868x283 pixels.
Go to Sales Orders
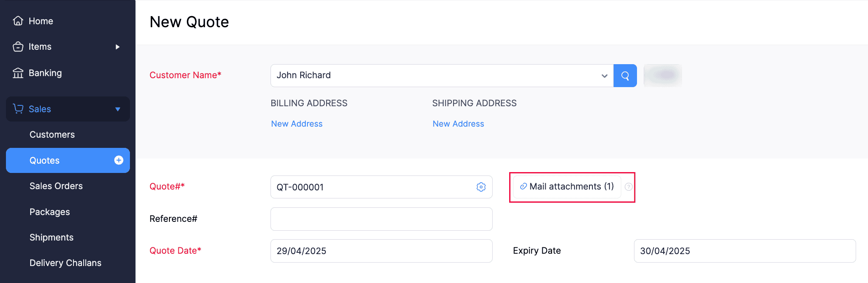(x=56, y=186)
